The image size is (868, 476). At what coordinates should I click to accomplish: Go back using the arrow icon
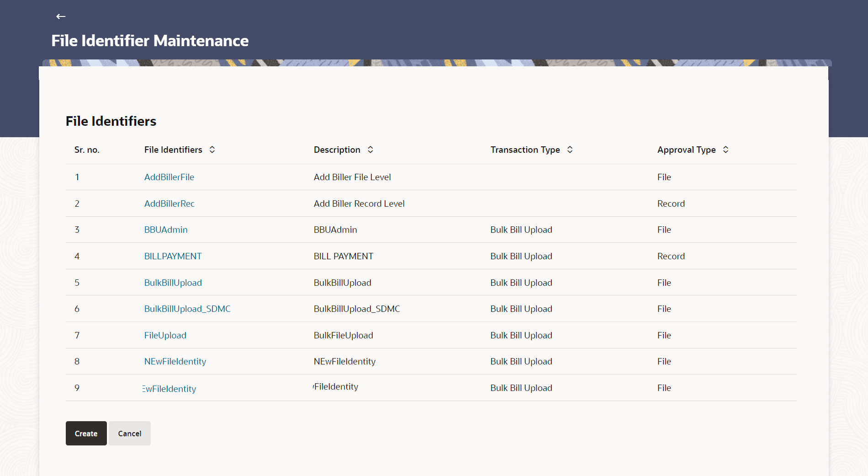coord(61,16)
